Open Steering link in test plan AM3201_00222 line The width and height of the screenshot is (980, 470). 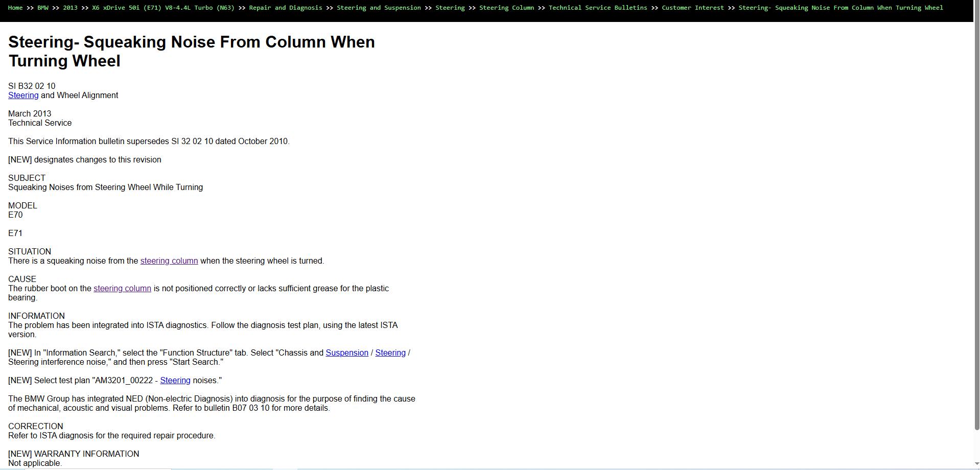(175, 381)
